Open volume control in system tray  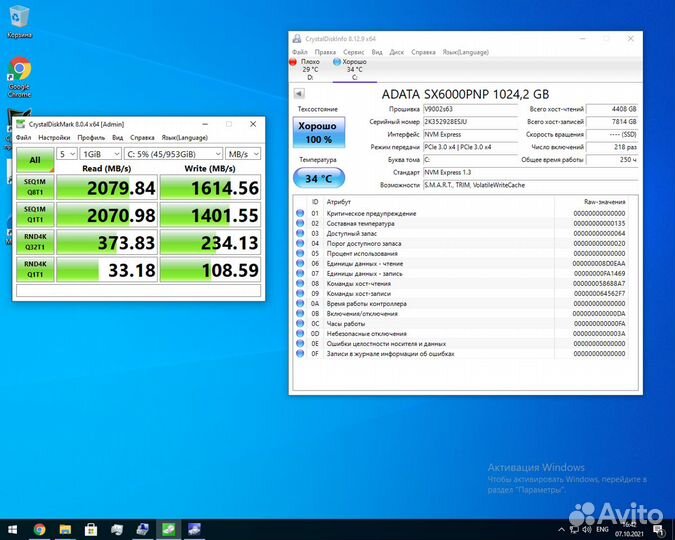587,530
